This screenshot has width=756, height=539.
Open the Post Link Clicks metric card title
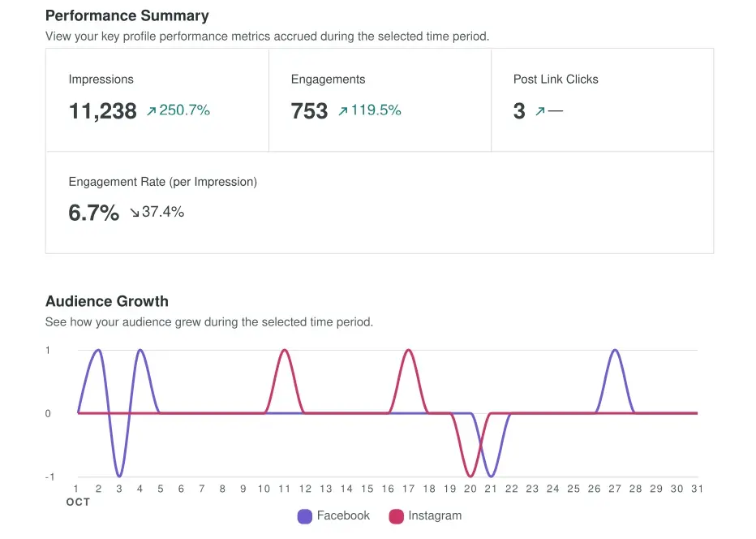coord(556,80)
